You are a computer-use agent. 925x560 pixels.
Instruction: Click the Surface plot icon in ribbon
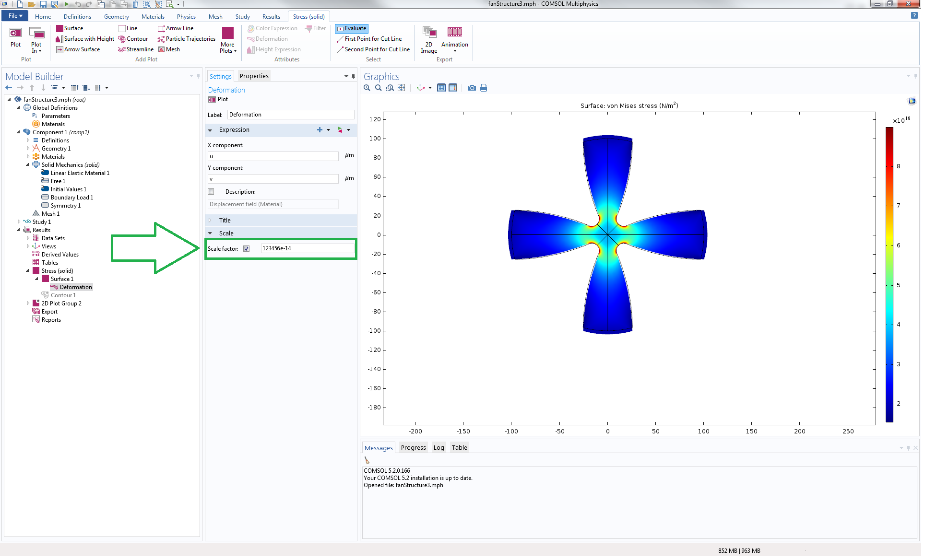tap(60, 28)
